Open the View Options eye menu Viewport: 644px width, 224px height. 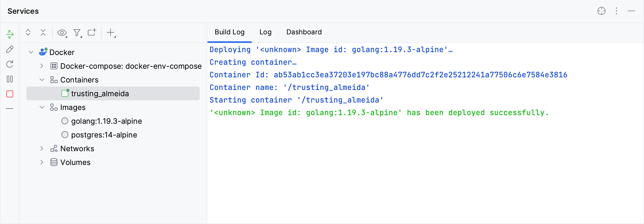62,33
